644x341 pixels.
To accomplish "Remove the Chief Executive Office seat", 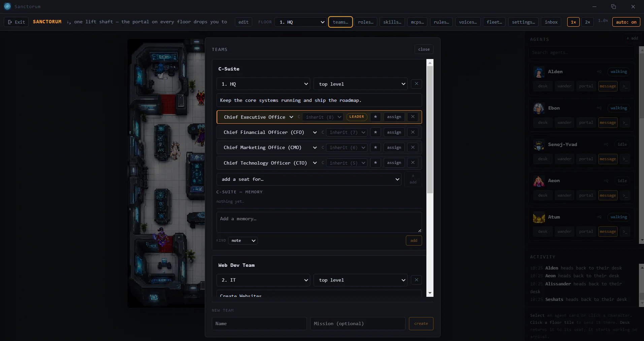I will 413,117.
